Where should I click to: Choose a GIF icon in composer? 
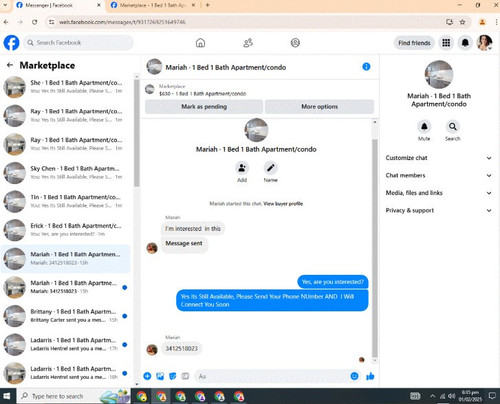tap(185, 376)
